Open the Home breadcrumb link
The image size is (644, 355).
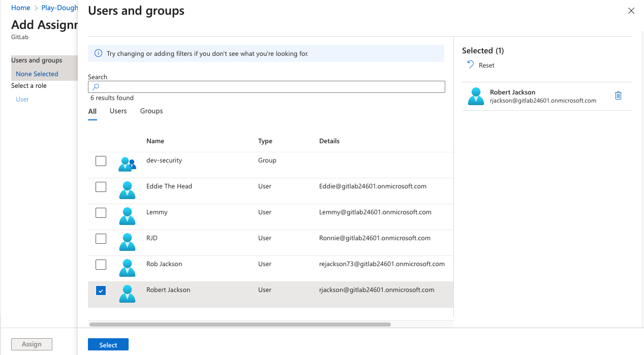pos(20,8)
